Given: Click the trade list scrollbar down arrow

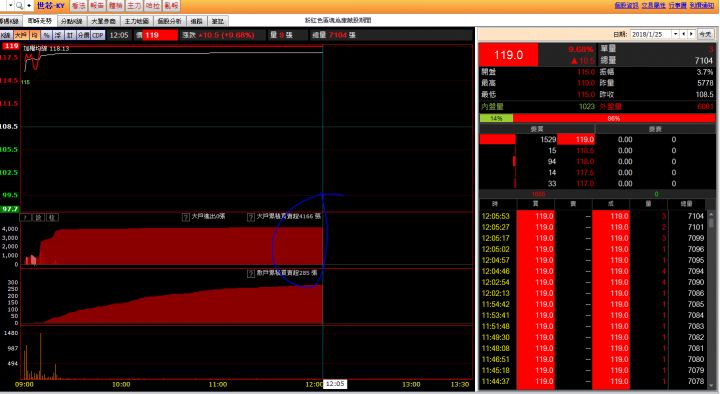Looking at the screenshot, I should (x=711, y=386).
